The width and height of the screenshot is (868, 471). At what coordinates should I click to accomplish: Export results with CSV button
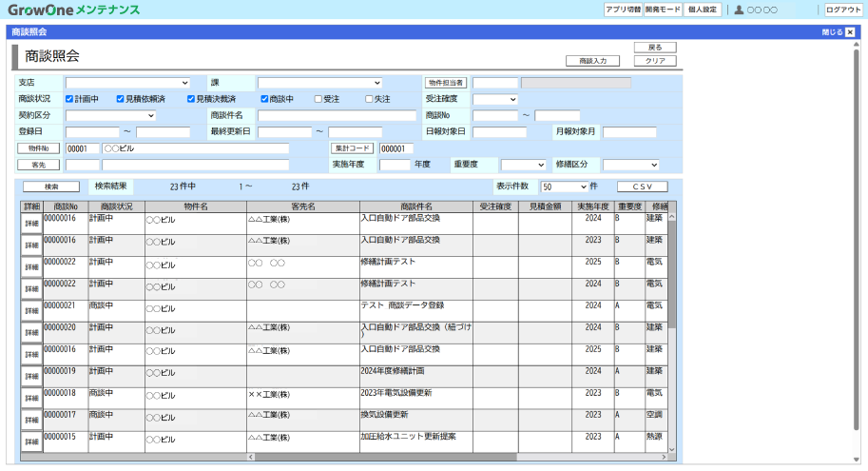click(643, 186)
